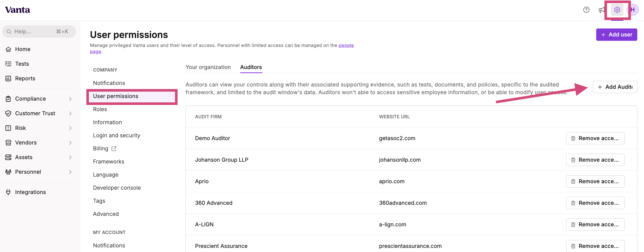
Task: Click aprio.com website URL
Action: (392, 181)
